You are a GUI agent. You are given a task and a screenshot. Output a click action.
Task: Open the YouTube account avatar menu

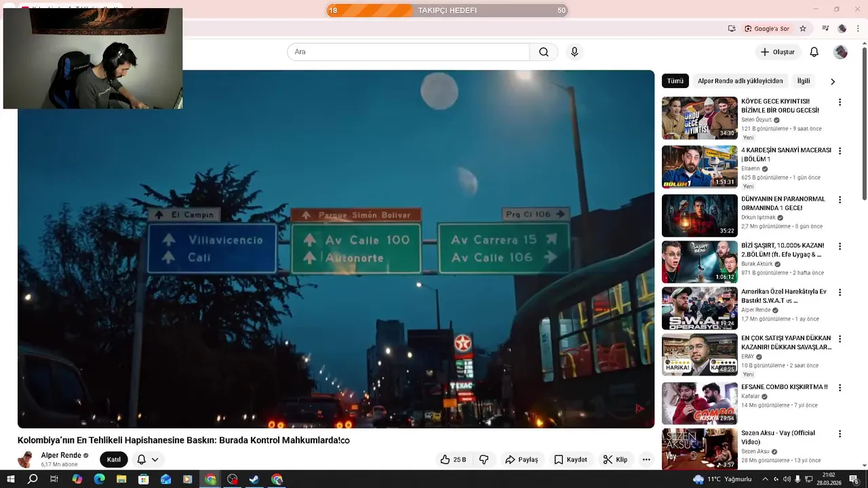840,52
